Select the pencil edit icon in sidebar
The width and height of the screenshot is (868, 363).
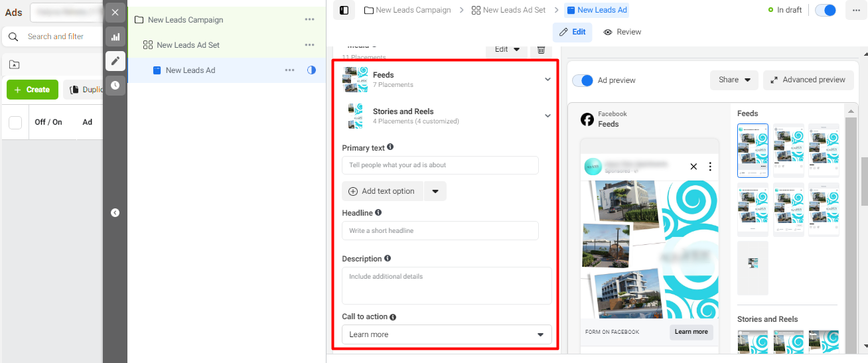(x=115, y=61)
